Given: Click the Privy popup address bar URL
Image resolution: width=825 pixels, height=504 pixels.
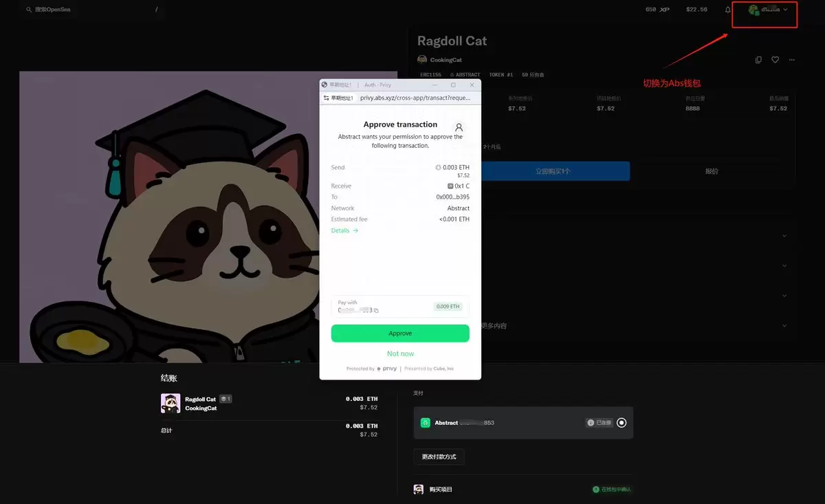Looking at the screenshot, I should 415,98.
